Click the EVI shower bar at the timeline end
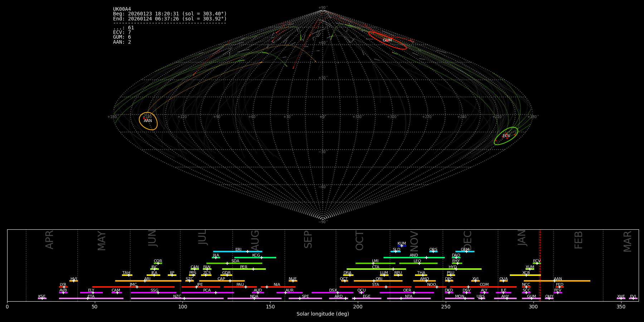This screenshot has height=322, width=644. (x=633, y=298)
